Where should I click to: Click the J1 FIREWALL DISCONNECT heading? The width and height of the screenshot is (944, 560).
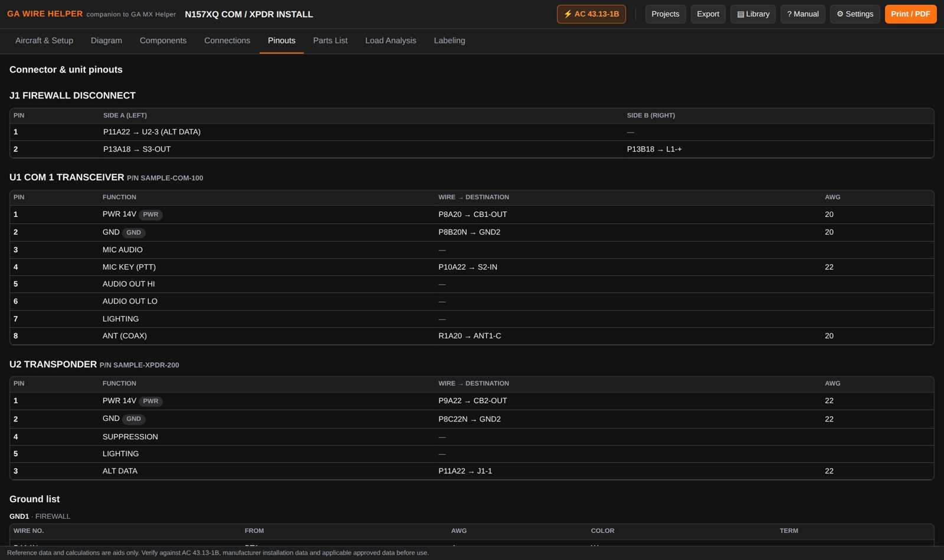click(73, 95)
